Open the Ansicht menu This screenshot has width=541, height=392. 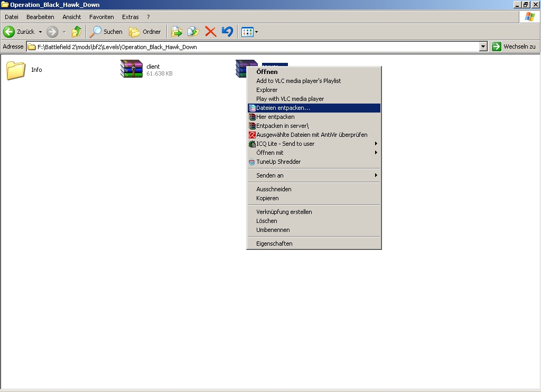(x=71, y=17)
